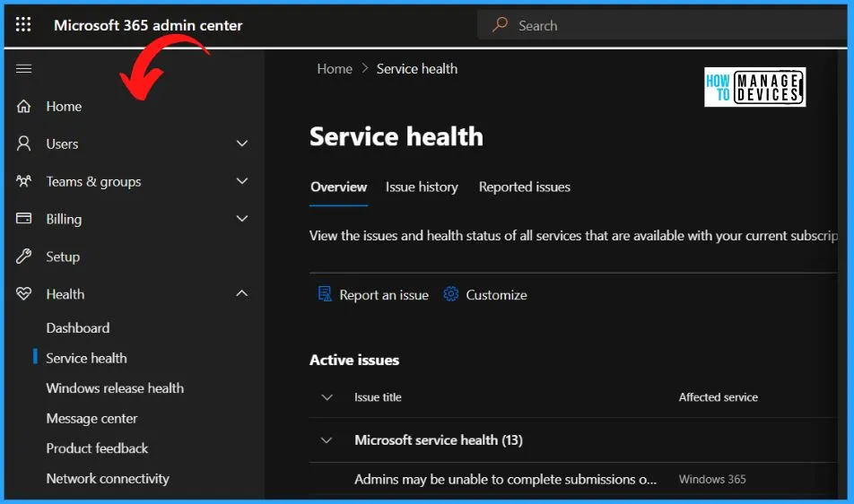854x504 pixels.
Task: Open Teams & groups in sidebar
Action: coord(93,181)
